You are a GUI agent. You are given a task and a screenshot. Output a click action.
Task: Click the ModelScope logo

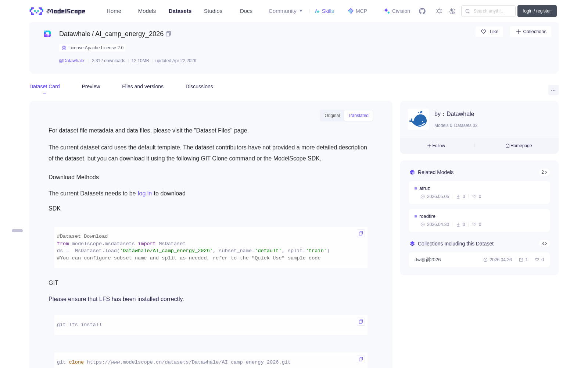pos(57,11)
